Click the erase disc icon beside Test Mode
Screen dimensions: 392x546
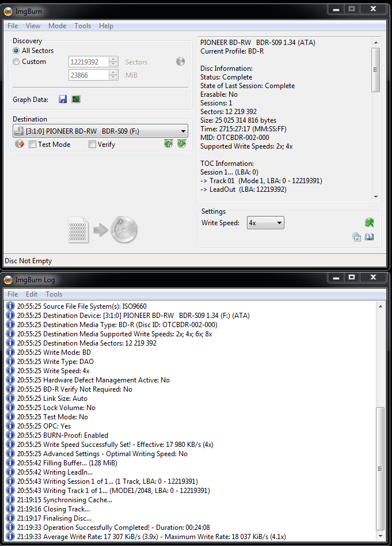[20, 144]
